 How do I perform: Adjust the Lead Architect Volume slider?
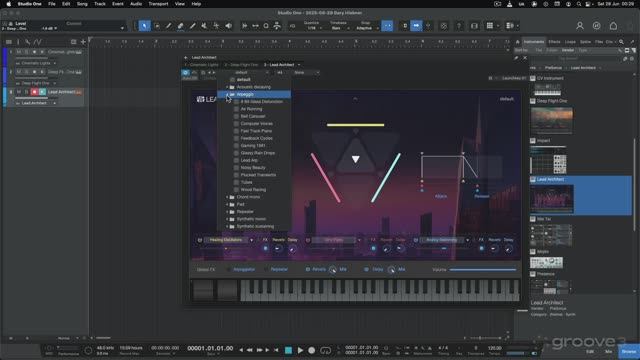point(483,270)
